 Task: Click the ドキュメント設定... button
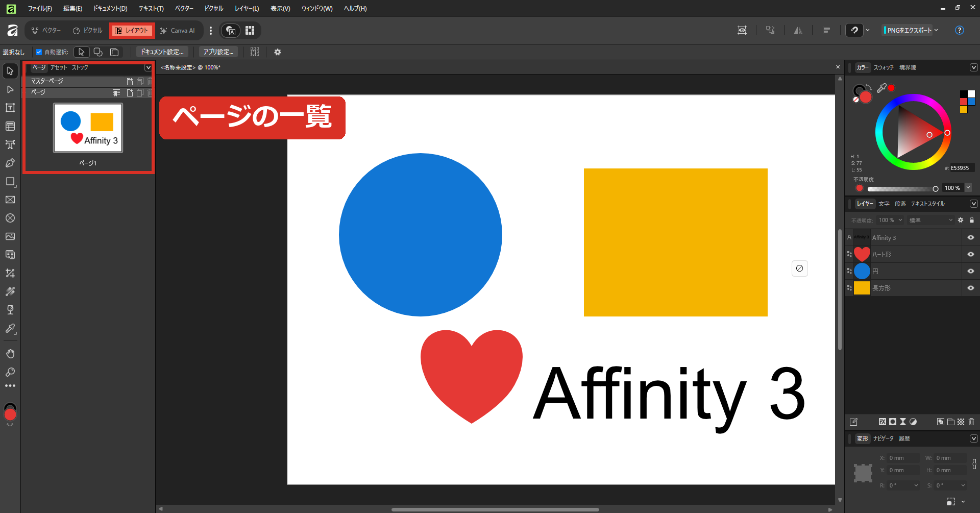[x=162, y=52]
